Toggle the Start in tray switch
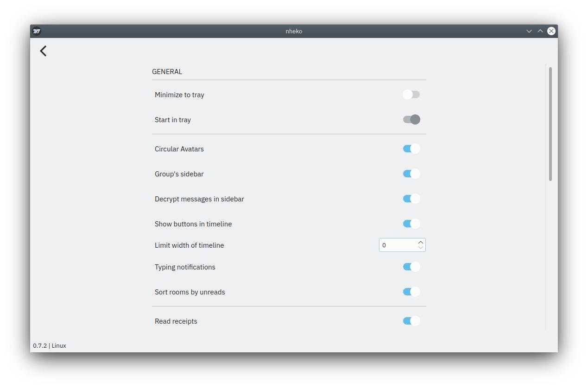The image size is (588, 388). point(411,119)
